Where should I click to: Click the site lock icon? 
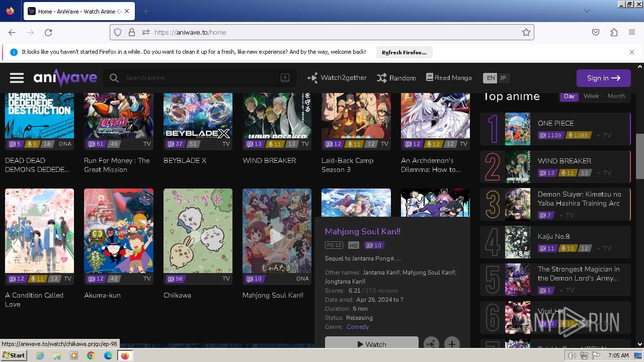pyautogui.click(x=132, y=32)
